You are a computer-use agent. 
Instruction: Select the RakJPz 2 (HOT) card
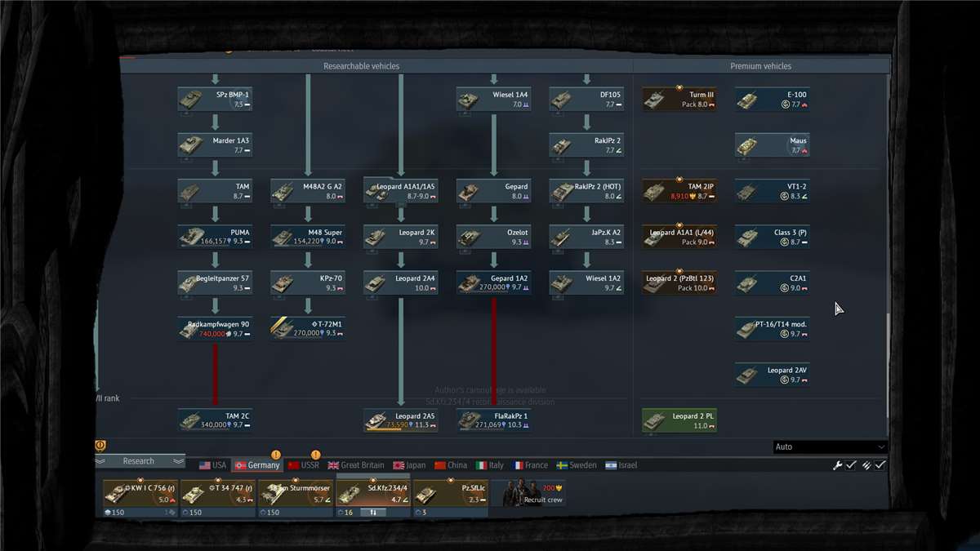pyautogui.click(x=586, y=191)
